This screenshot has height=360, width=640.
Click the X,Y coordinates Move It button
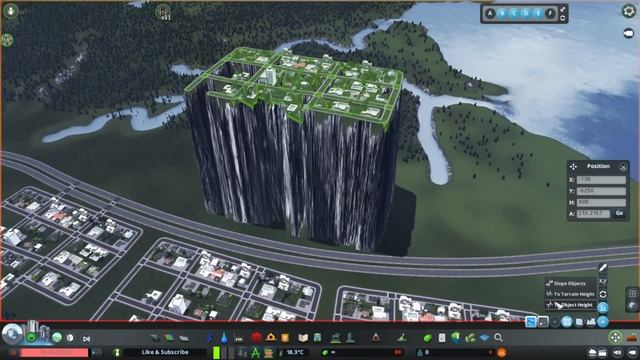603,281
